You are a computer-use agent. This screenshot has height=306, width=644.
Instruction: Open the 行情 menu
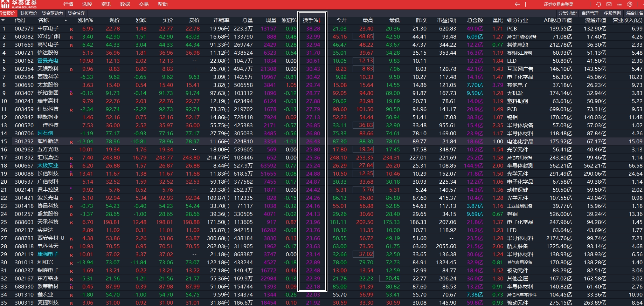[68, 4]
